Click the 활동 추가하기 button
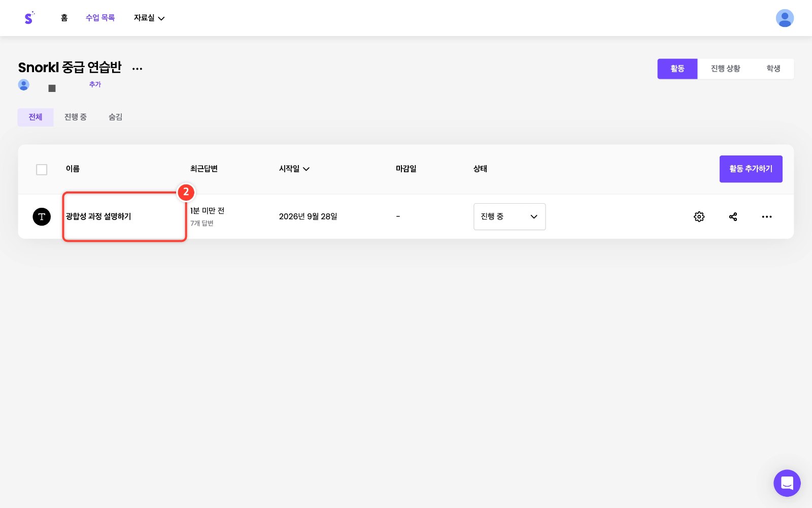 [x=751, y=169]
